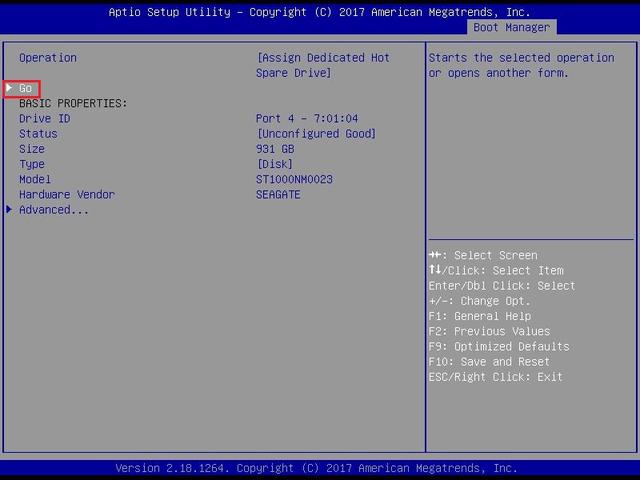Select the Type value Disk
This screenshot has width=640, height=480.
pos(277,164)
